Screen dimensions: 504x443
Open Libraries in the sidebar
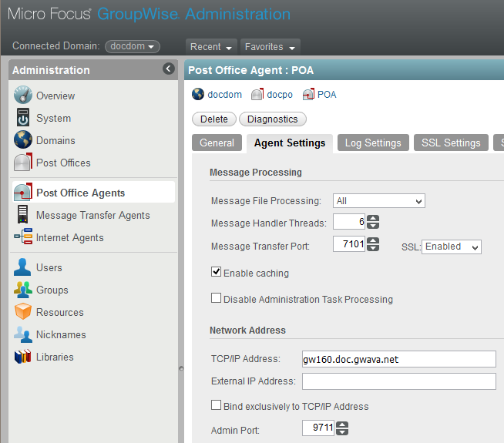[55, 357]
